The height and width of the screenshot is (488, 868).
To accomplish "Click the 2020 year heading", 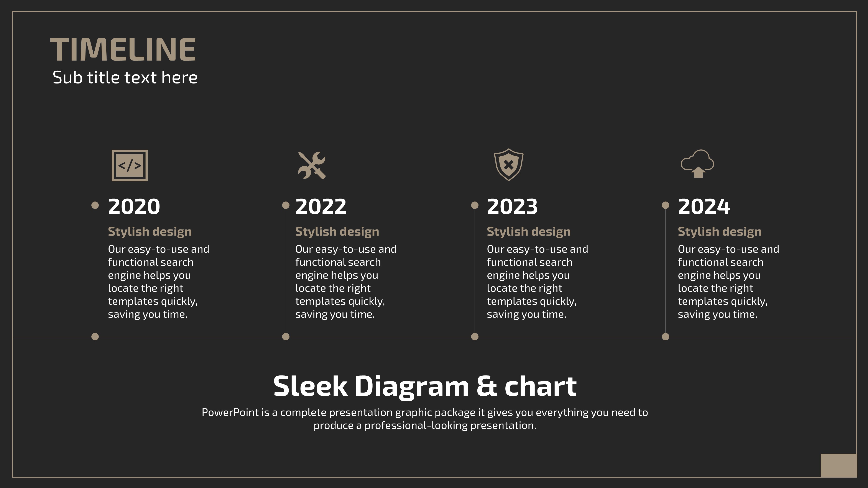I will (134, 206).
